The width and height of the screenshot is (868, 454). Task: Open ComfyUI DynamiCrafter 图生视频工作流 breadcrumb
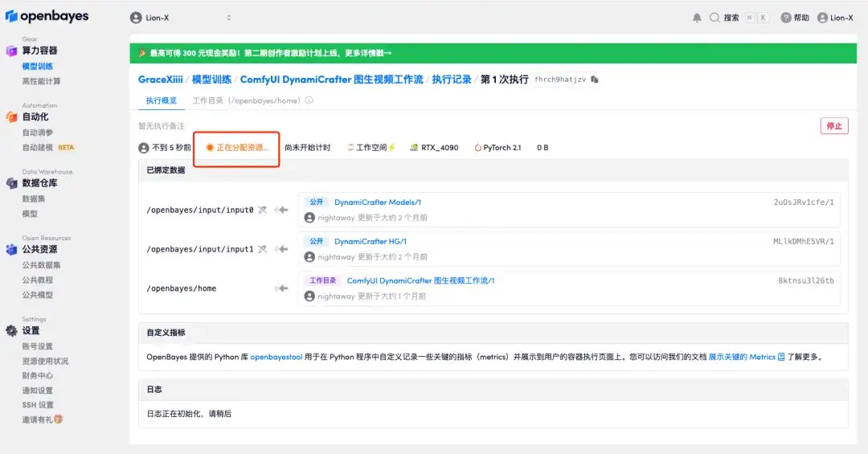point(331,80)
